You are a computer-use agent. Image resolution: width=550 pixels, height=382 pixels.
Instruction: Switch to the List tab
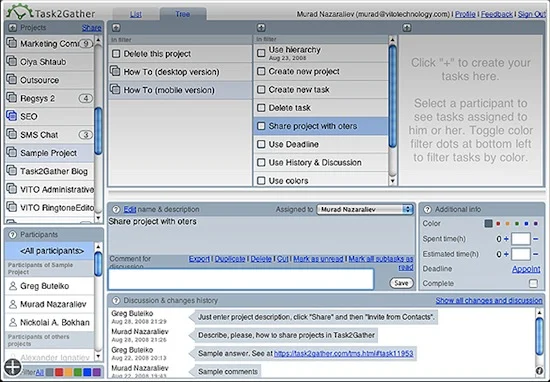coord(136,14)
